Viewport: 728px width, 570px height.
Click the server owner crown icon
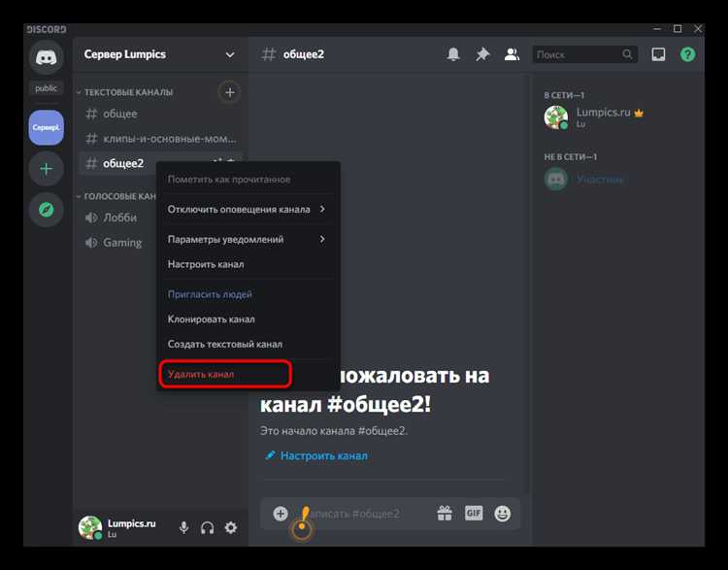pos(639,113)
